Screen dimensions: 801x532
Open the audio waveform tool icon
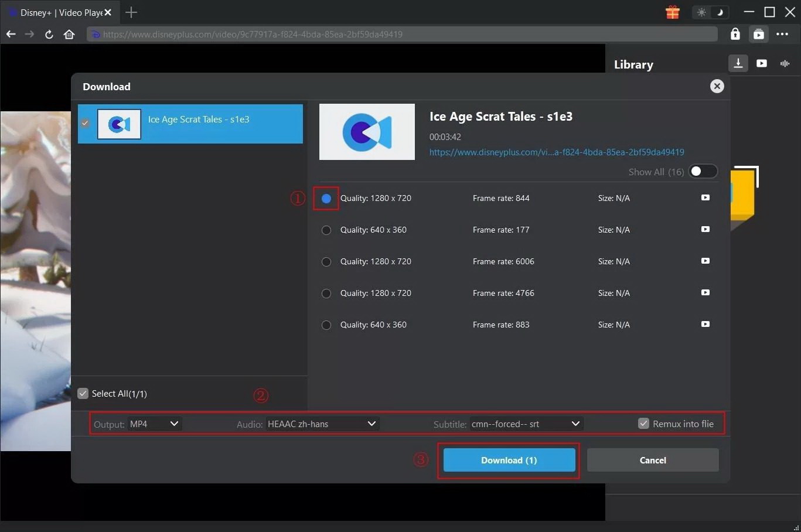point(785,63)
